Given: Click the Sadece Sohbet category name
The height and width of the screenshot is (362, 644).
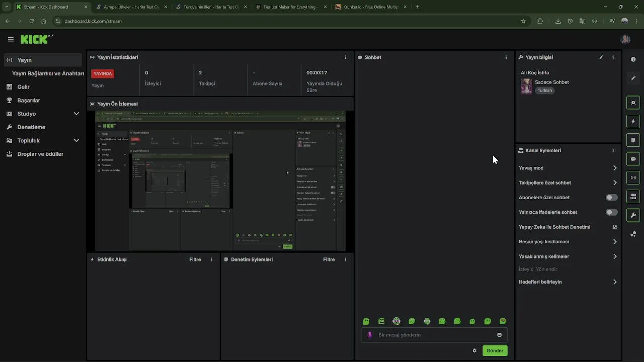Looking at the screenshot, I should pyautogui.click(x=552, y=82).
